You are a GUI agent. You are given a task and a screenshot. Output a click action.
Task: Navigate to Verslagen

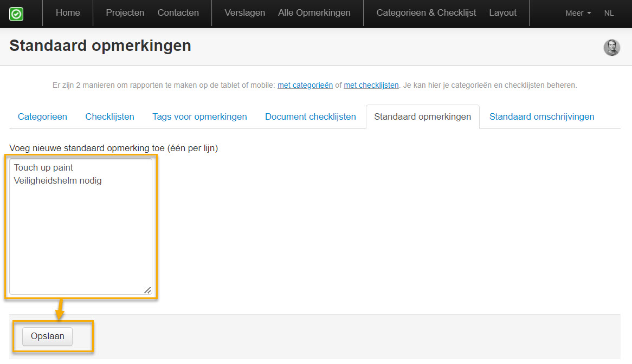[244, 13]
